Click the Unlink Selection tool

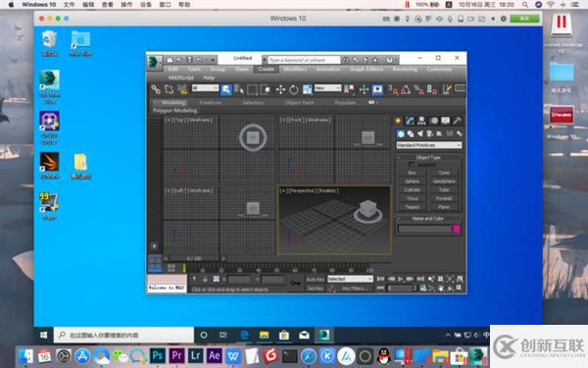point(169,89)
